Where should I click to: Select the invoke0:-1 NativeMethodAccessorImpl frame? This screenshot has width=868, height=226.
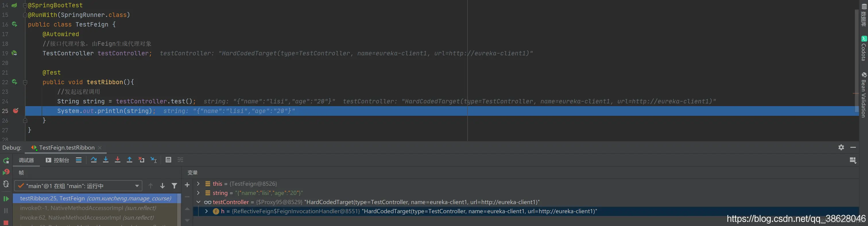95,208
